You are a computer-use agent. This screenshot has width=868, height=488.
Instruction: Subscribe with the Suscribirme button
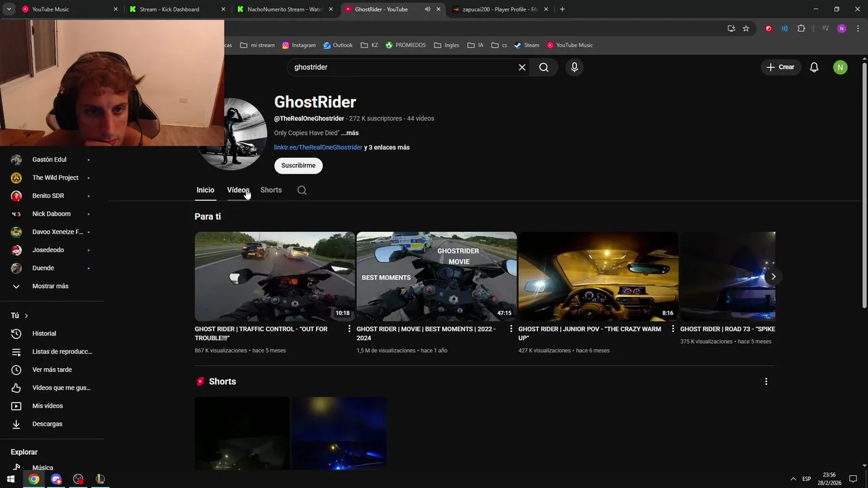click(298, 165)
